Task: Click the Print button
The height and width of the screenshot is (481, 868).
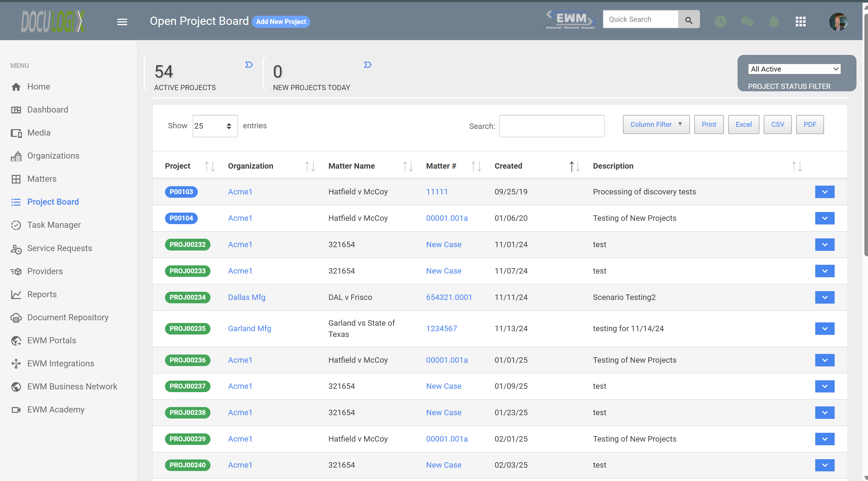Action: tap(708, 124)
